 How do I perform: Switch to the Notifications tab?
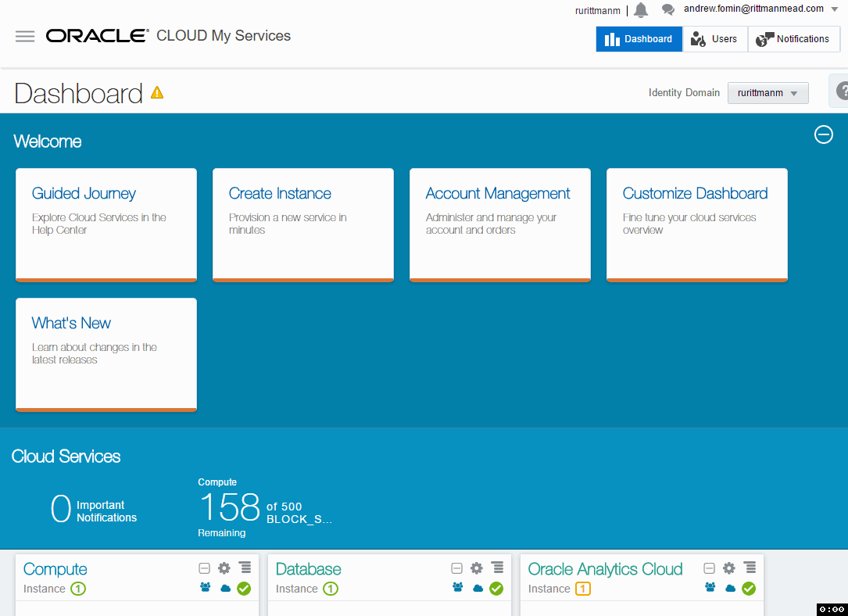(793, 39)
